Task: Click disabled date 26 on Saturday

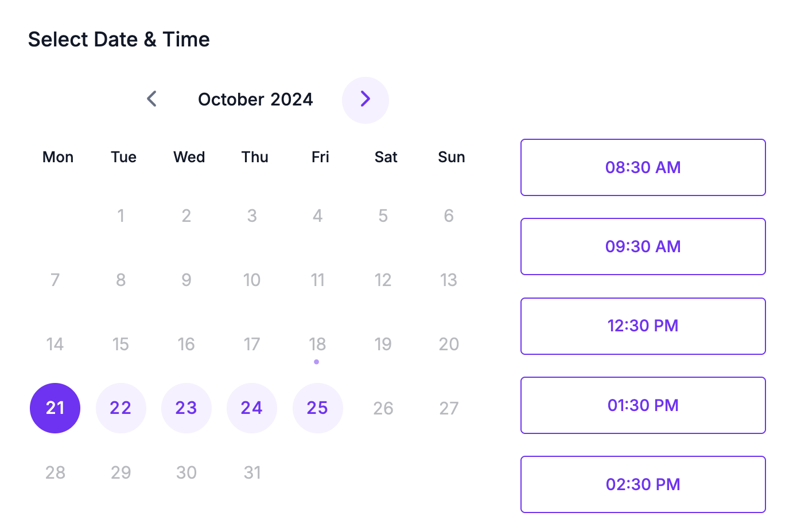Action: (x=383, y=408)
